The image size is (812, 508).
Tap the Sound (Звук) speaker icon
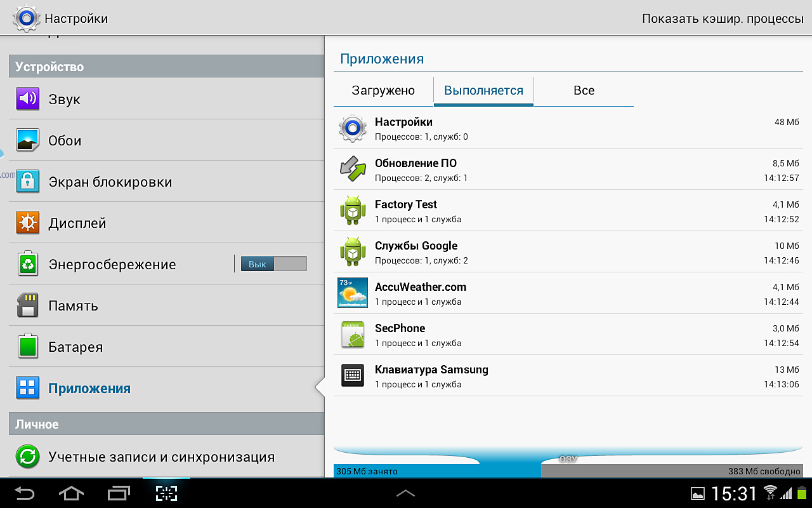(28, 99)
